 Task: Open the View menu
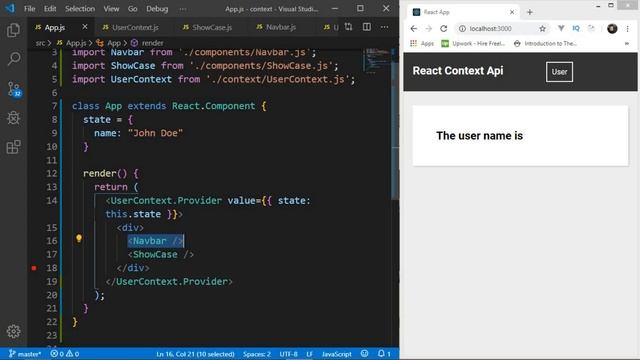tap(111, 9)
